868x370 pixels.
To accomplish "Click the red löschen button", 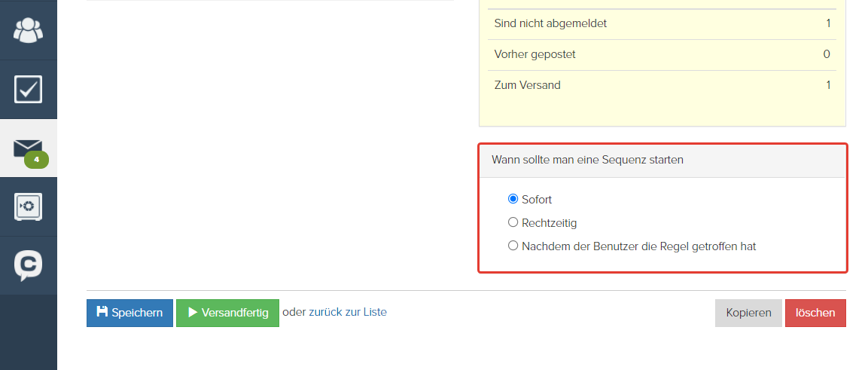I will tap(815, 313).
